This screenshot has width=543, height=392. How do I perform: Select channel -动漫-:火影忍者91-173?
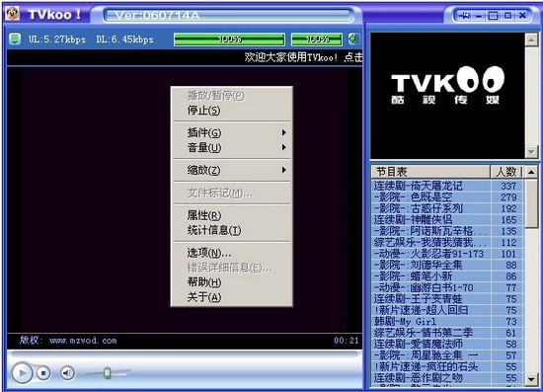click(448, 254)
